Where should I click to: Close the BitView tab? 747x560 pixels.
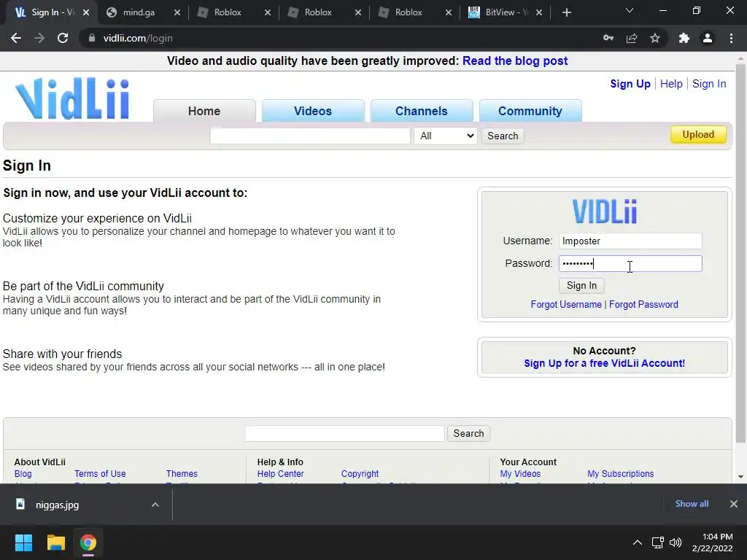coord(539,12)
